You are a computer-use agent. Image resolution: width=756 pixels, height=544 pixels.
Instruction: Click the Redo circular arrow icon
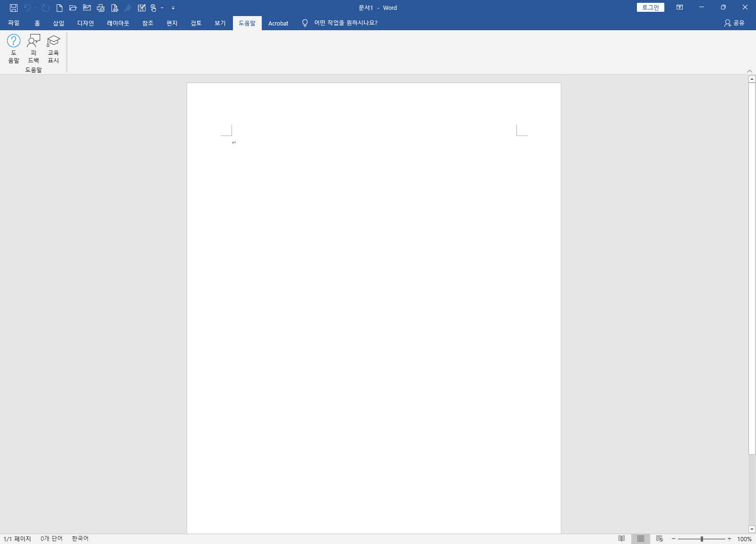click(x=46, y=8)
